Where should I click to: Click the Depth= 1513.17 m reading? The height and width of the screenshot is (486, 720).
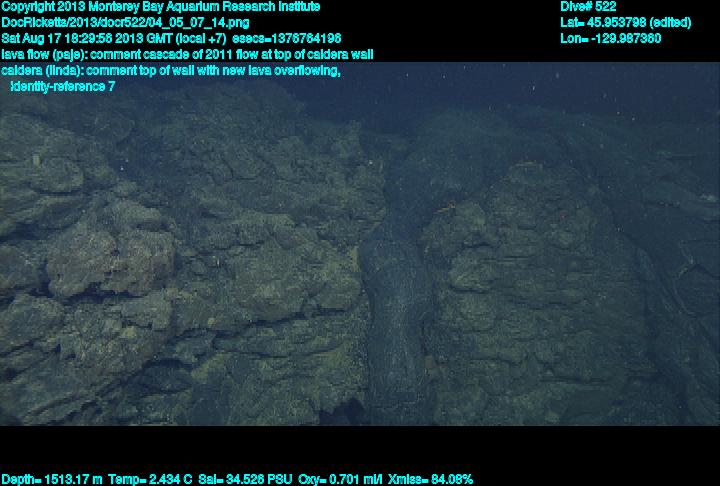[x=52, y=480]
